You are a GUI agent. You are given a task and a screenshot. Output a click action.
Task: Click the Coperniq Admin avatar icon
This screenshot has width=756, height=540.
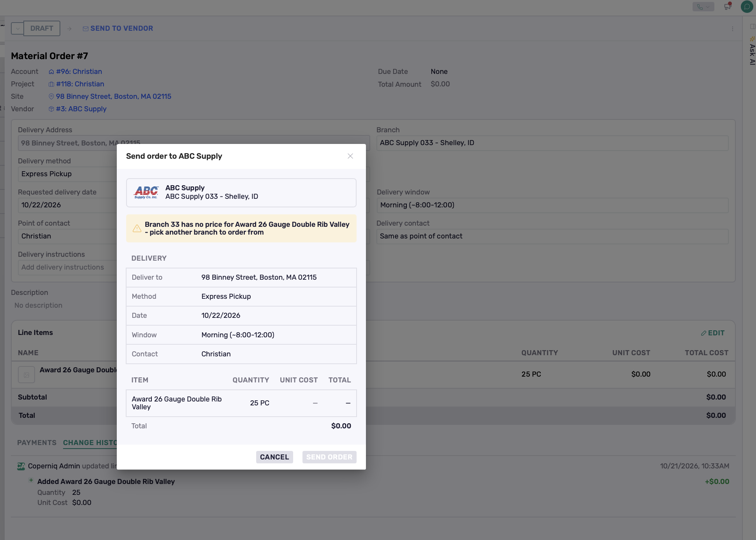click(21, 466)
